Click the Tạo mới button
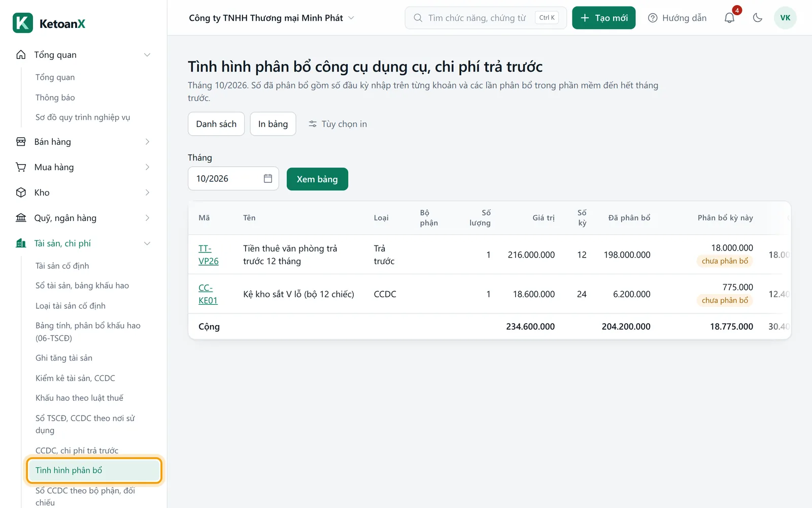The width and height of the screenshot is (812, 508). coord(603,18)
